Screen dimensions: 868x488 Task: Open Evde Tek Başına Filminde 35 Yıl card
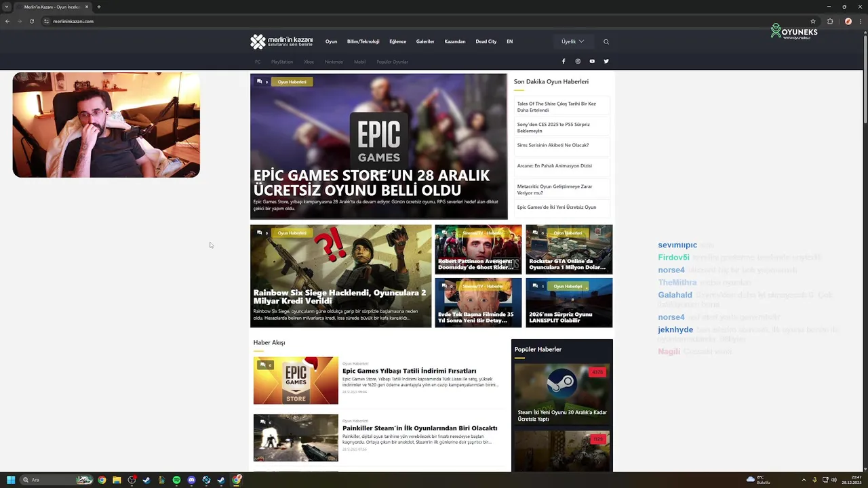point(478,302)
